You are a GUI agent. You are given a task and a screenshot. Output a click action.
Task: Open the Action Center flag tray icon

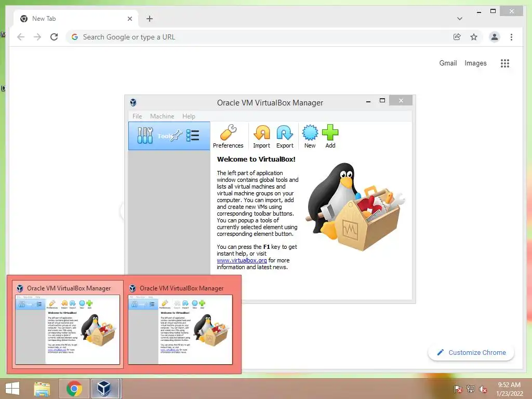[458, 389]
